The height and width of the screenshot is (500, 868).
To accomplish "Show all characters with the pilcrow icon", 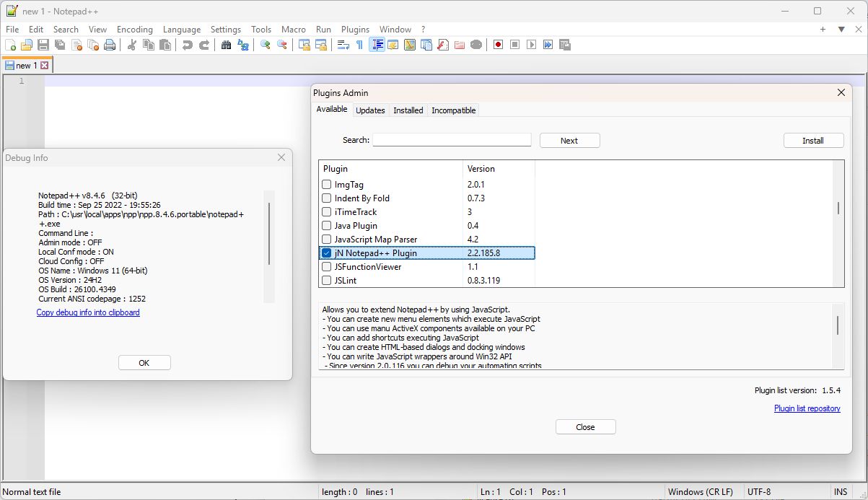I will pos(360,45).
